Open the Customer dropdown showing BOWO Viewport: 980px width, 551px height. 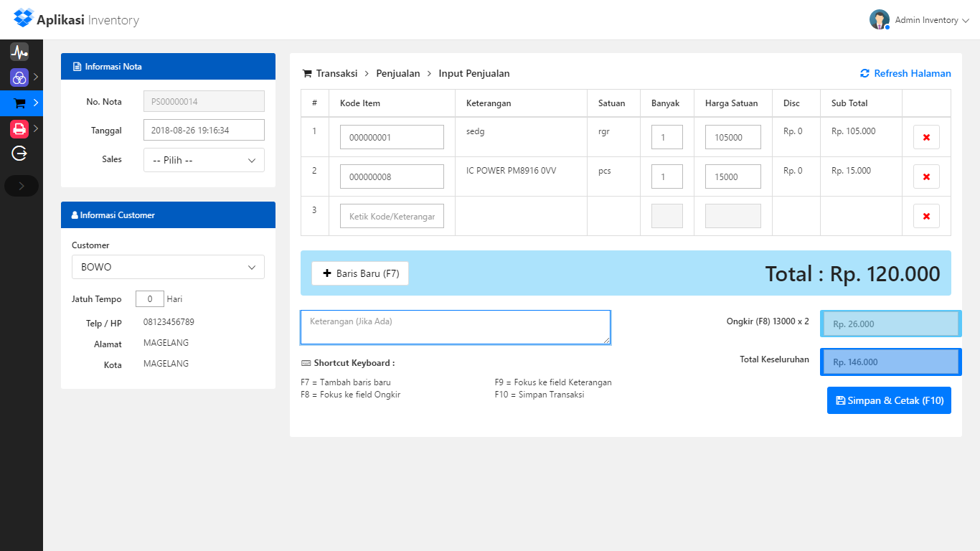tap(168, 267)
